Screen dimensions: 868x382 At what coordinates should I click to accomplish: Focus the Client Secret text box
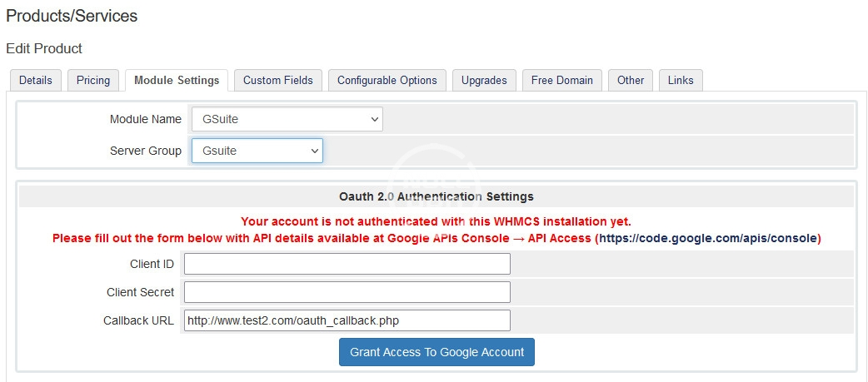347,292
